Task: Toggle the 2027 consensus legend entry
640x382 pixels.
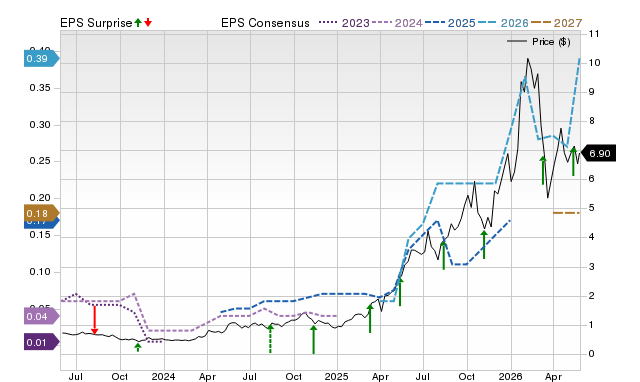Action: [x=557, y=23]
